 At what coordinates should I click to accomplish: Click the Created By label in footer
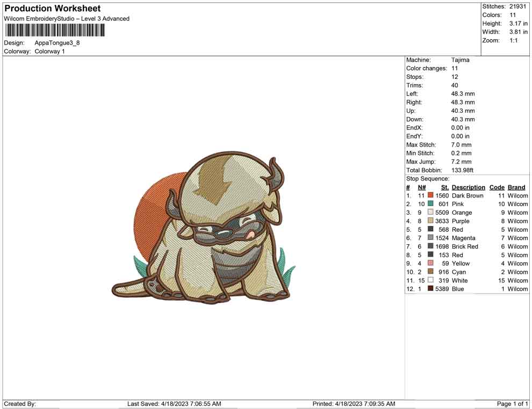point(20,404)
